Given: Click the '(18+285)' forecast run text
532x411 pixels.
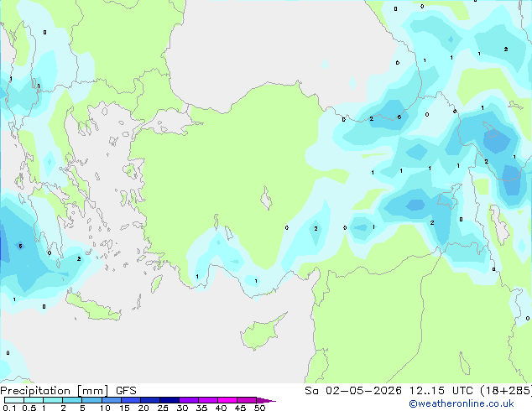Looking at the screenshot, I should point(506,391).
